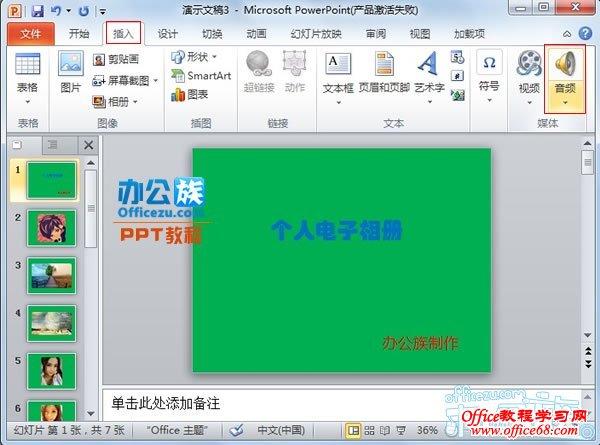600x445 pixels.
Task: Open the Customize Quick Access Toolbar arrow
Action: 102,11
